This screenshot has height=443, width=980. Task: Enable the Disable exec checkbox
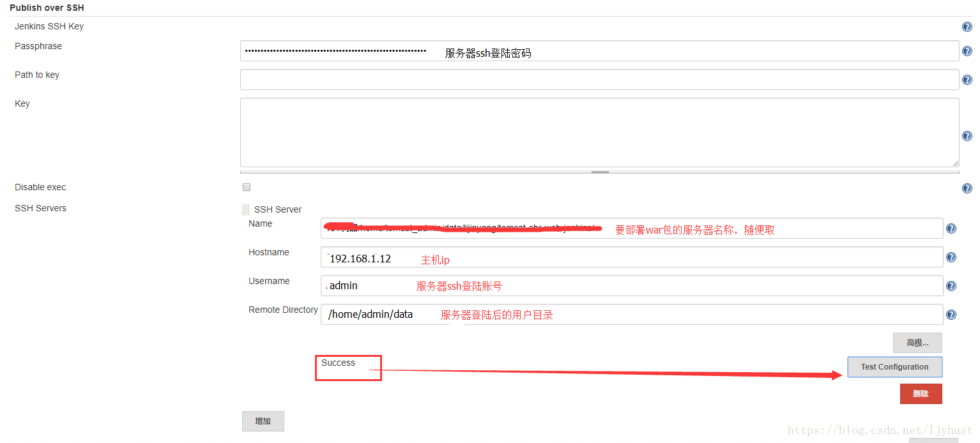click(x=247, y=187)
